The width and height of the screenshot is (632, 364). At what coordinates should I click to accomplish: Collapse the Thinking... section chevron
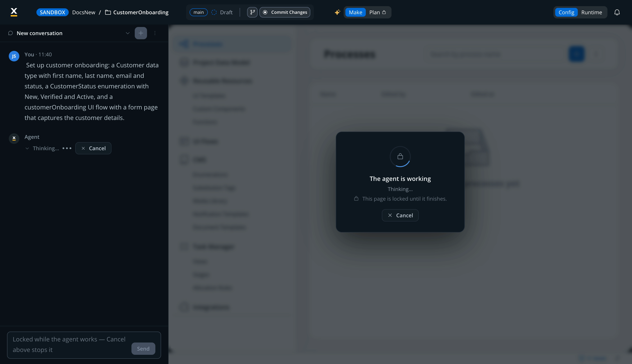point(27,148)
